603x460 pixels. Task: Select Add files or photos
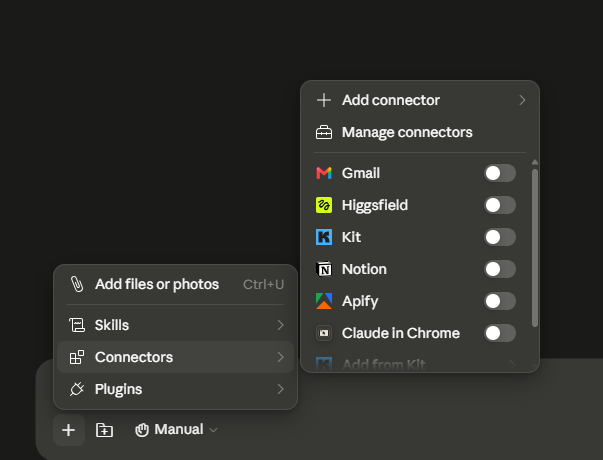(x=175, y=284)
